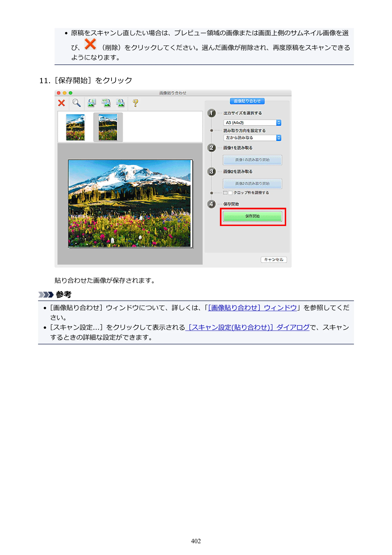This screenshot has width=392, height=555.
Task: Click the green 保存開始 button
Action: click(x=252, y=216)
